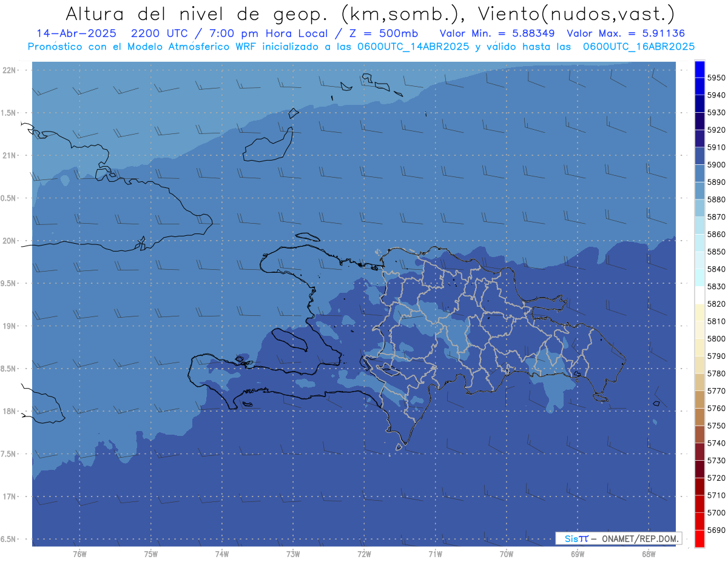This screenshot has width=728, height=562.
Task: Click the 70W longitude label
Action: (507, 554)
